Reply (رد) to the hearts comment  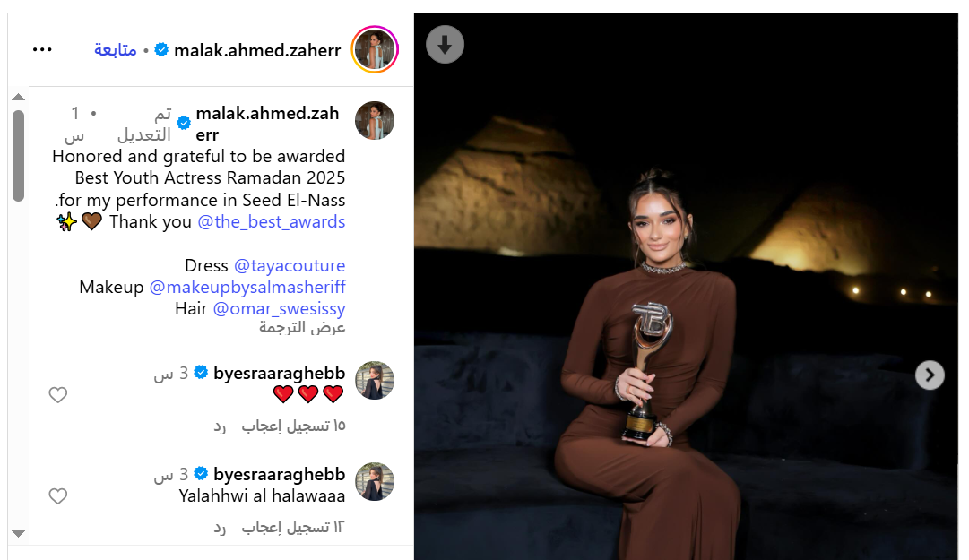pos(220,426)
